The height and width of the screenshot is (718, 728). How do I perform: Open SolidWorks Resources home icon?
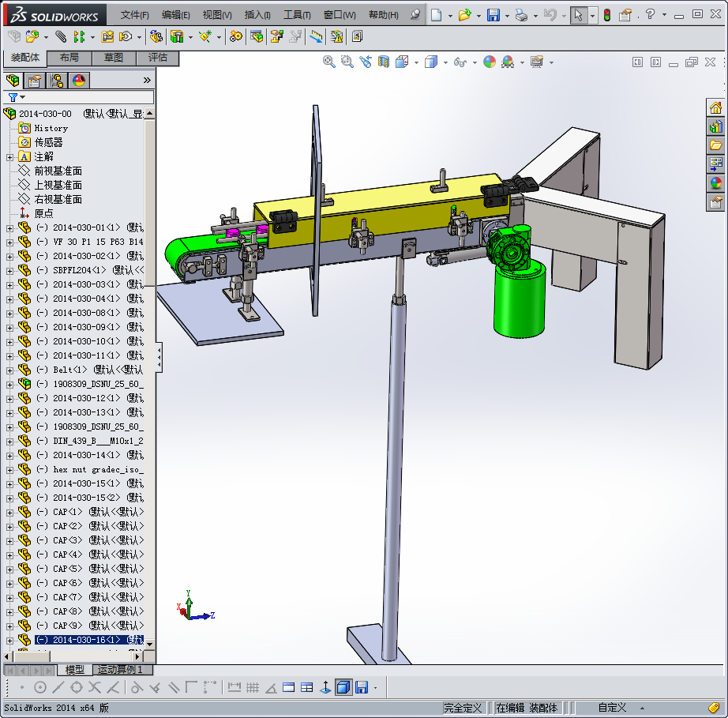[x=715, y=107]
